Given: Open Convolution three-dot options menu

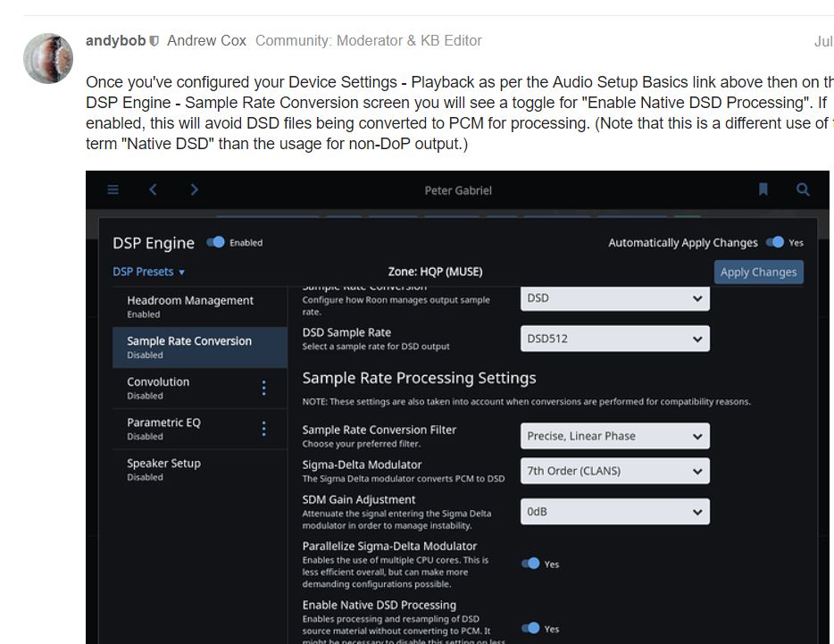Looking at the screenshot, I should coord(263,388).
